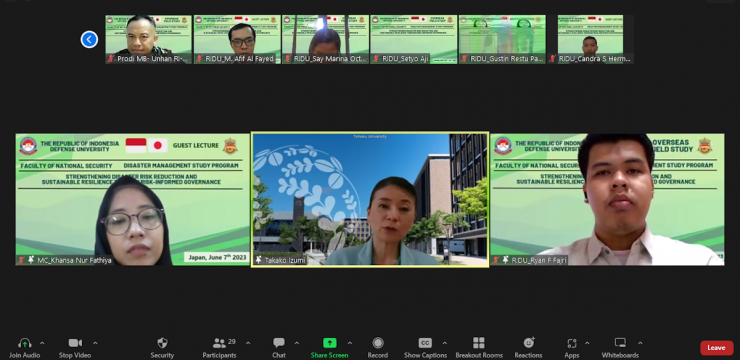Open the Participants list icon
Viewport: 740px width, 360px height.
point(219,343)
